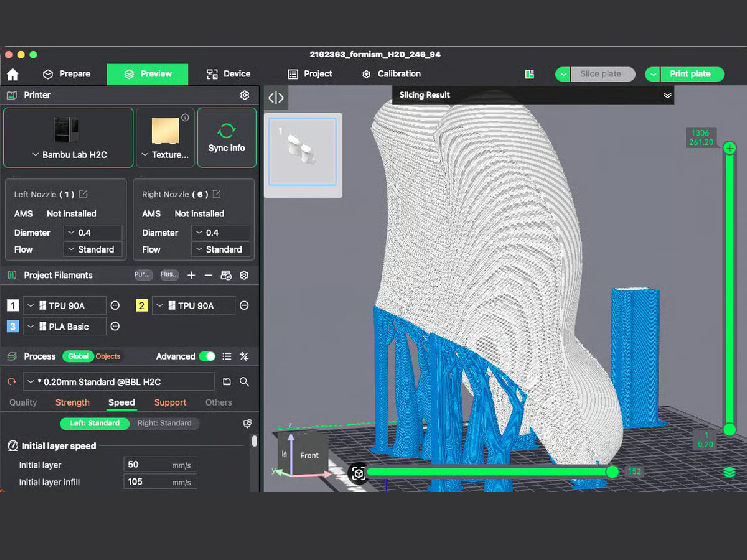Search process settings
This screenshot has height=560, width=747.
coord(244,382)
